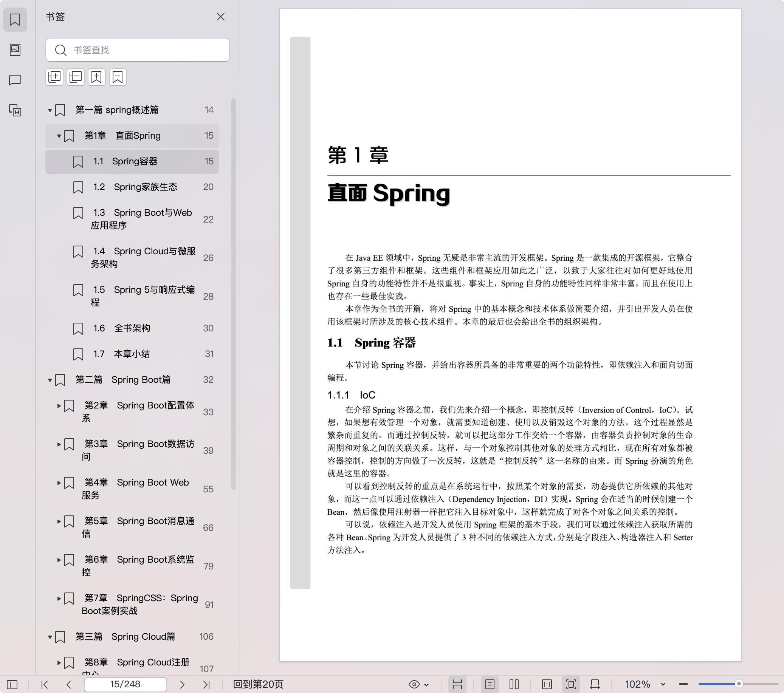Expand 第2章 Spring Boot配置体系
This screenshot has width=784, height=693.
click(59, 406)
